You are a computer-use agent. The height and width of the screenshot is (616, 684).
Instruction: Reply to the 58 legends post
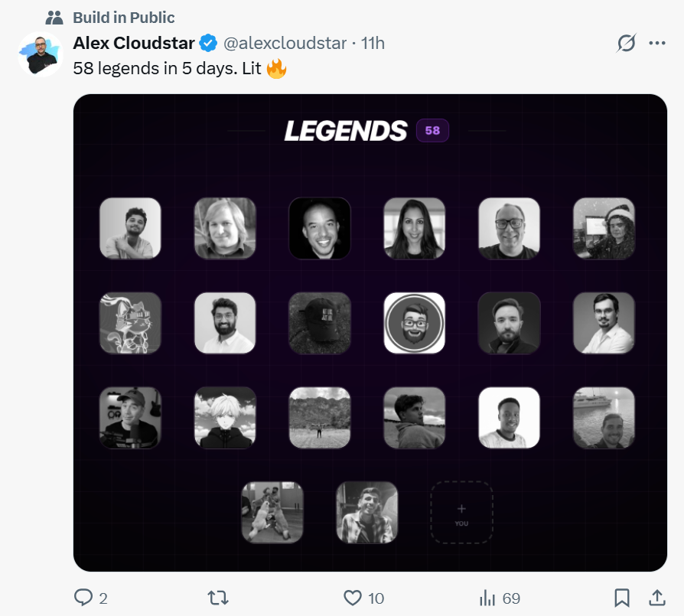[x=83, y=598]
